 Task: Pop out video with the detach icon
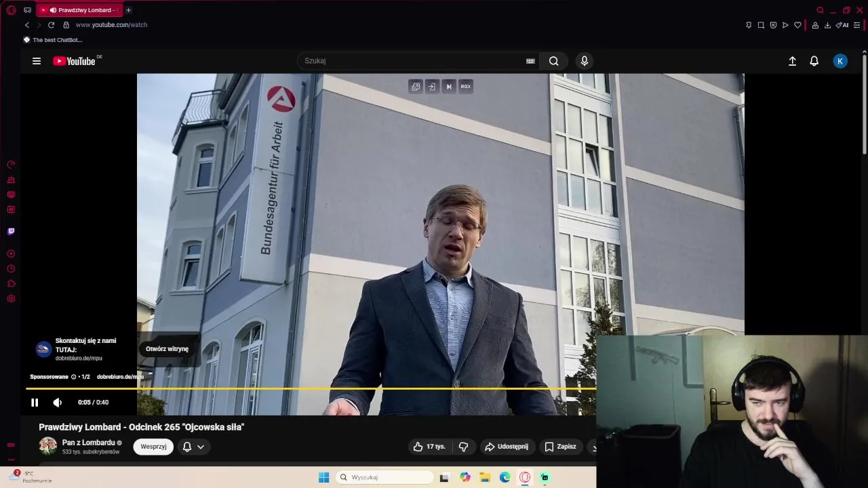[x=416, y=86]
